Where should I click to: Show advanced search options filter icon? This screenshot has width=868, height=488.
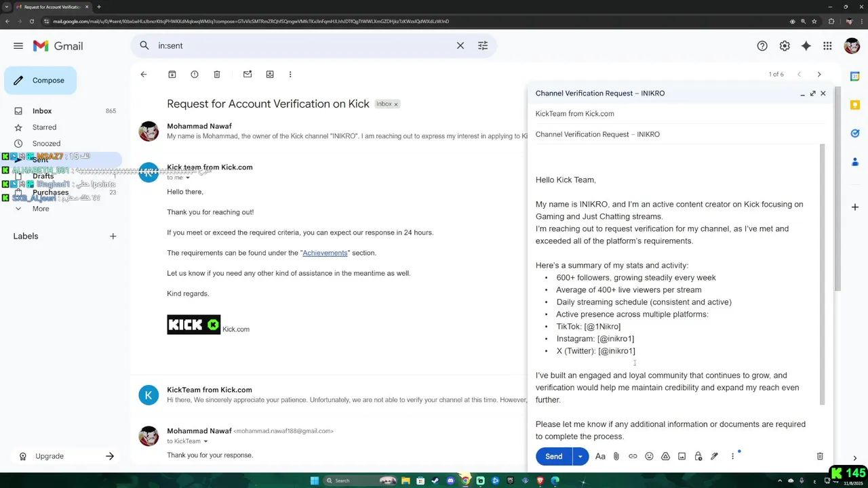coord(483,45)
